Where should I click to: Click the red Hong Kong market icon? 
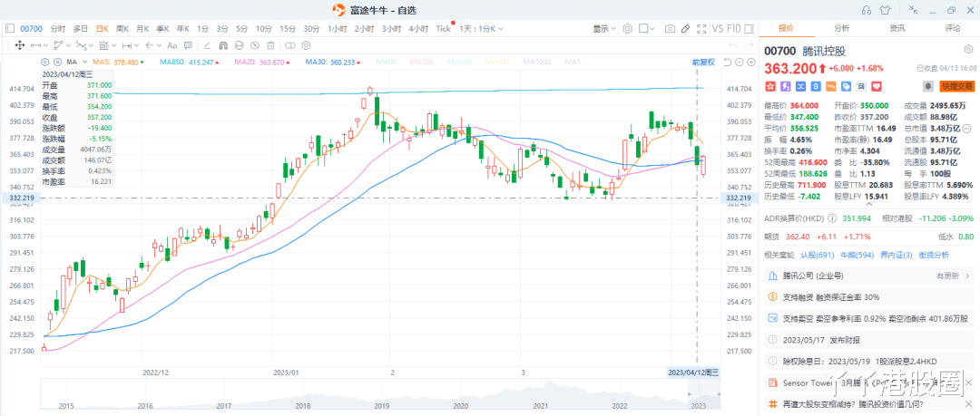coord(769,86)
